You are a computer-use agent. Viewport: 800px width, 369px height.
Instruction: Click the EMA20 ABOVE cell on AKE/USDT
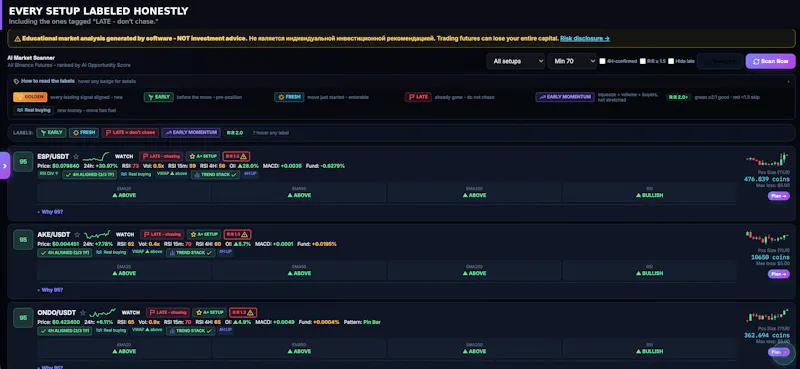(x=124, y=270)
